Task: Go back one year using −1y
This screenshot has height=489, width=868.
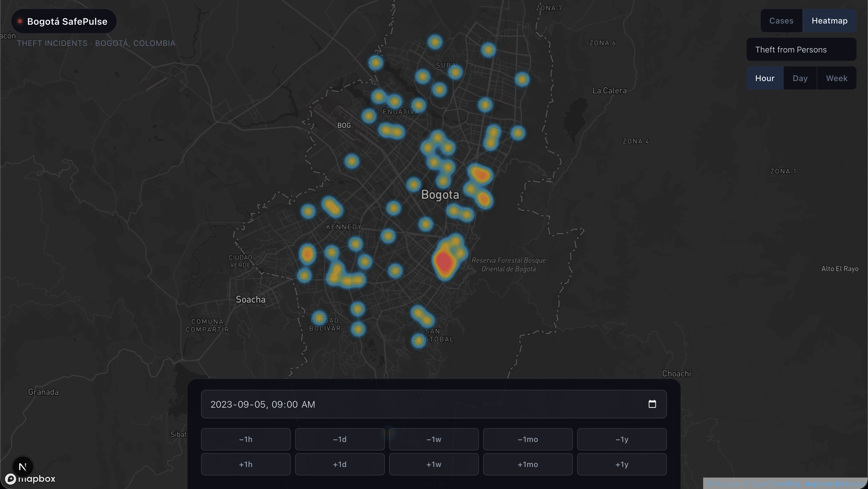Action: tap(621, 440)
